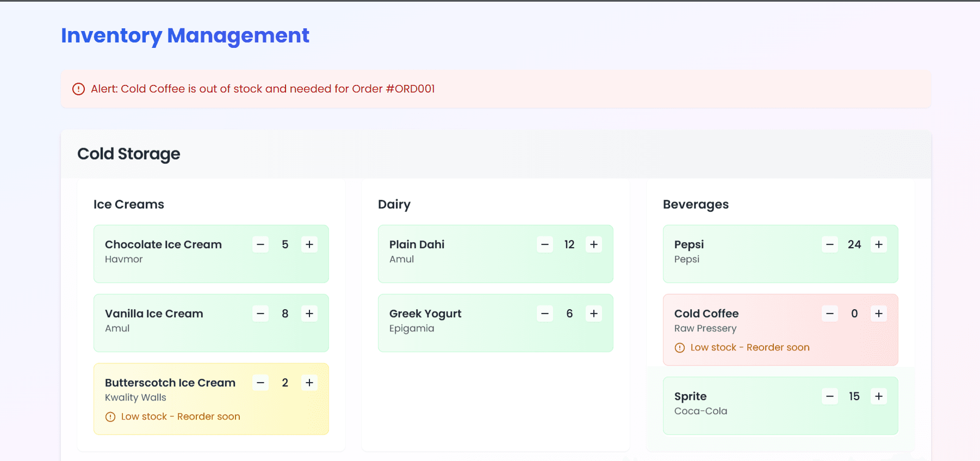This screenshot has height=461, width=980.
Task: Click the alert warning icon in banner
Action: point(79,89)
